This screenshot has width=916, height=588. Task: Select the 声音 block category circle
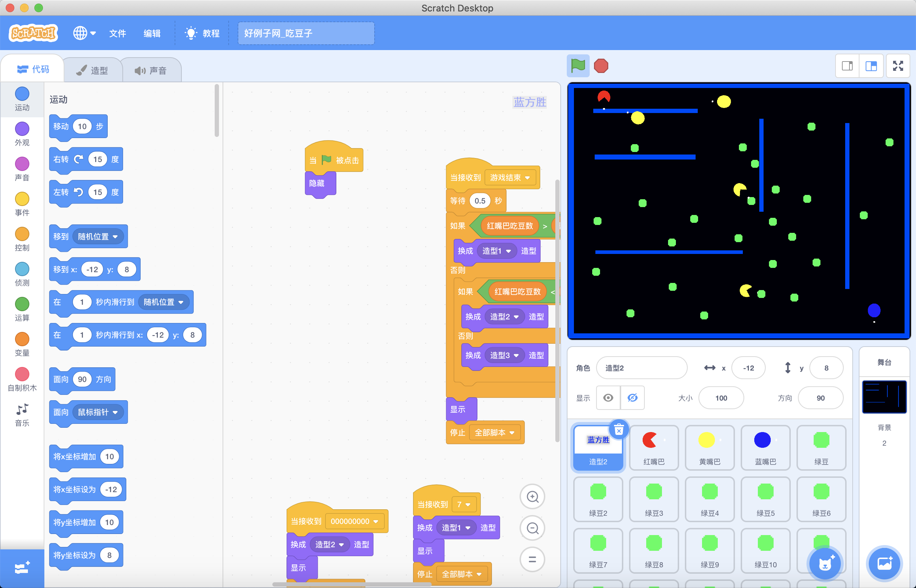tap(22, 164)
